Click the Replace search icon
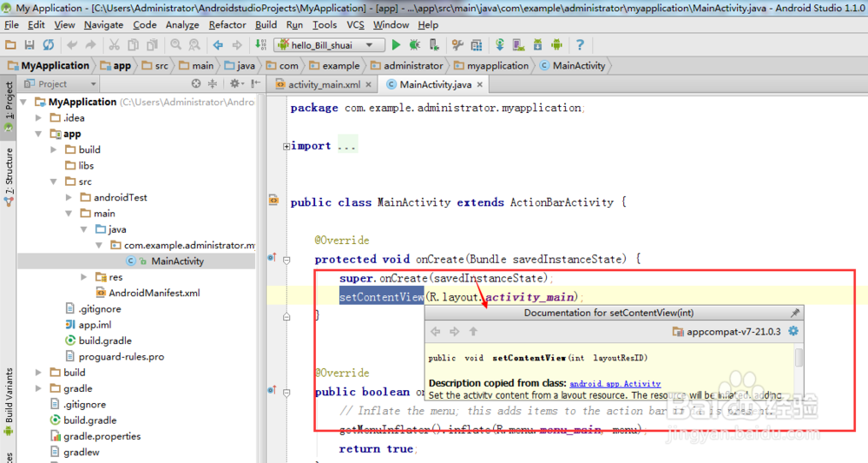The width and height of the screenshot is (868, 463). point(194,45)
